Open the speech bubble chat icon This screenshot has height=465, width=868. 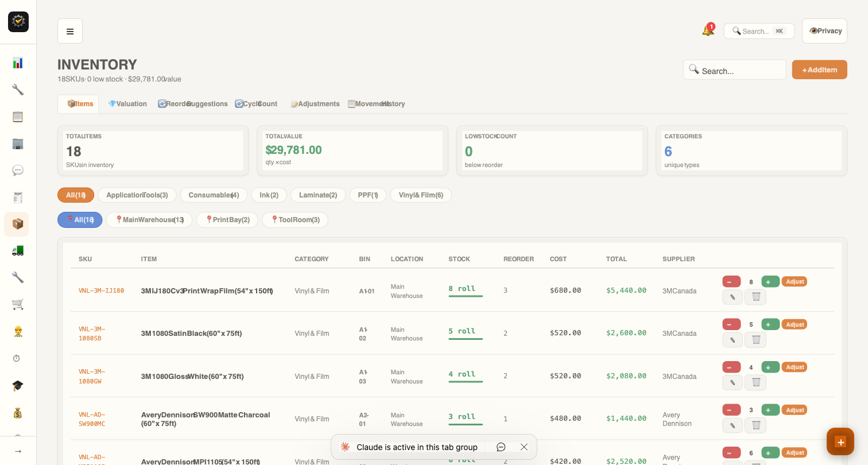[17, 170]
